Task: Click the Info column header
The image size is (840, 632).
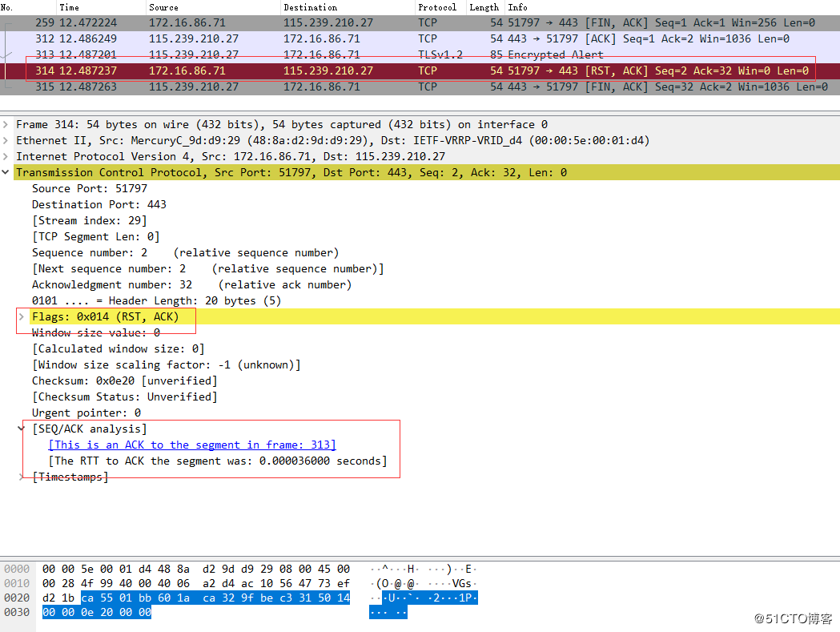Action: [x=517, y=7]
